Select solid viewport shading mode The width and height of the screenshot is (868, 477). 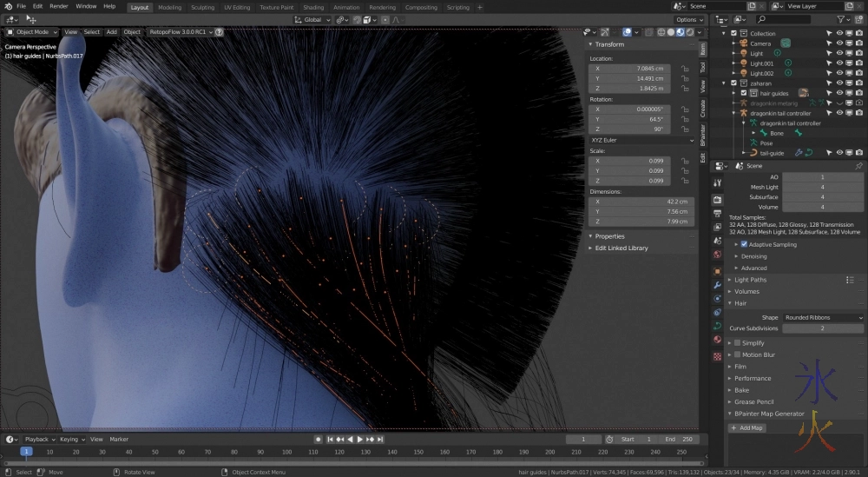670,32
